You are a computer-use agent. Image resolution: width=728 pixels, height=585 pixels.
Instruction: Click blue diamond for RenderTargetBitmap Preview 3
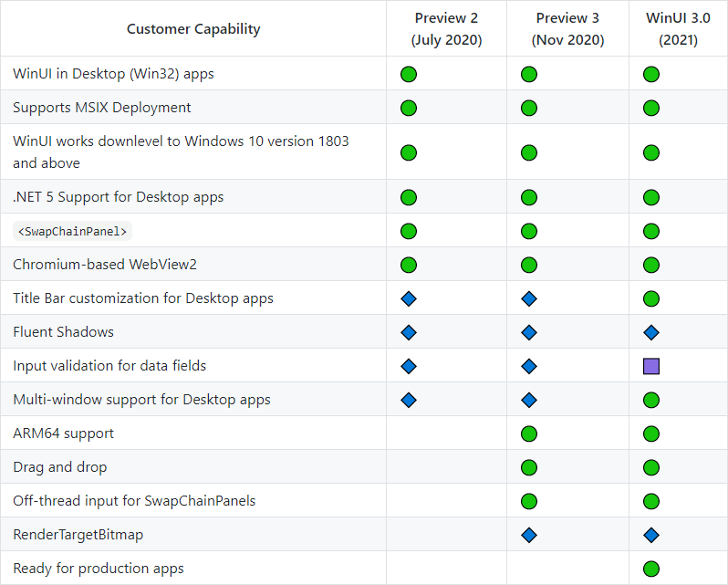click(529, 536)
